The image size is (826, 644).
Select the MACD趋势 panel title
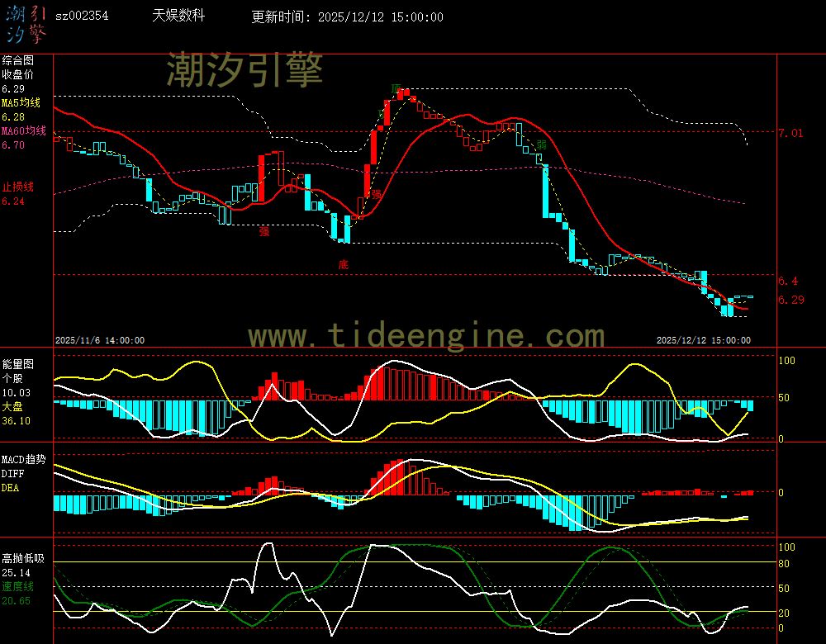24,459
